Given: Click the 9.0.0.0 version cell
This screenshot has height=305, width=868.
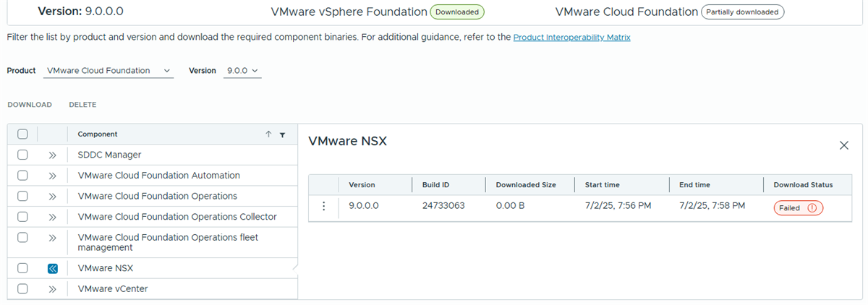Looking at the screenshot, I should pos(364,206).
